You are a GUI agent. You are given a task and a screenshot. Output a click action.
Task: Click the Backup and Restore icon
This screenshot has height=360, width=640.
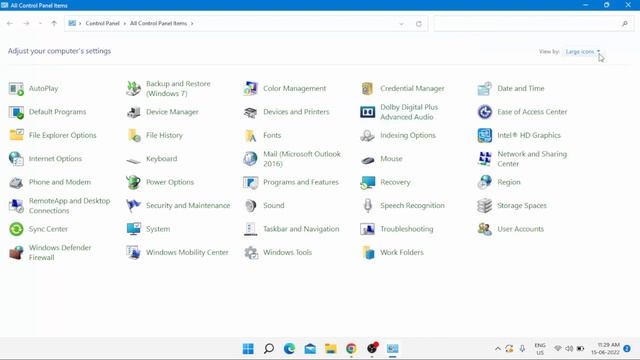tap(133, 89)
